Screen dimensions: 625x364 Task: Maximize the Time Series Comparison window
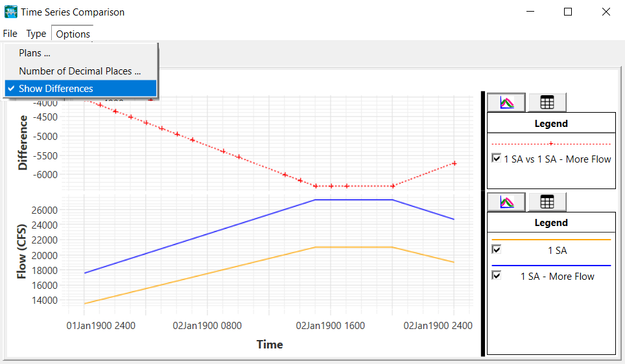tap(568, 12)
